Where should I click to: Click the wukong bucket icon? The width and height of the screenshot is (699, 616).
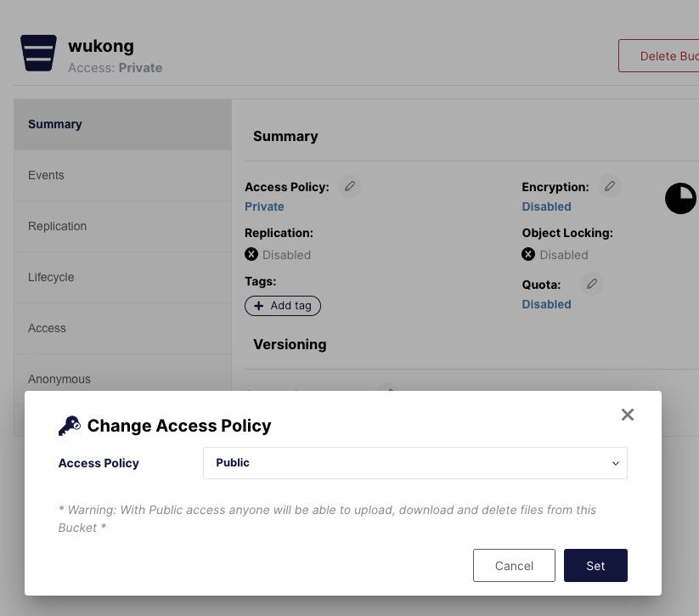38,53
